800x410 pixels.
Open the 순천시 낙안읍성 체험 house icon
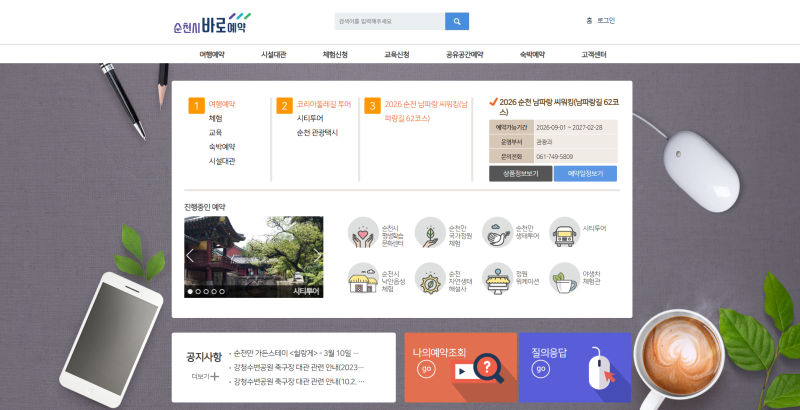coord(363,278)
